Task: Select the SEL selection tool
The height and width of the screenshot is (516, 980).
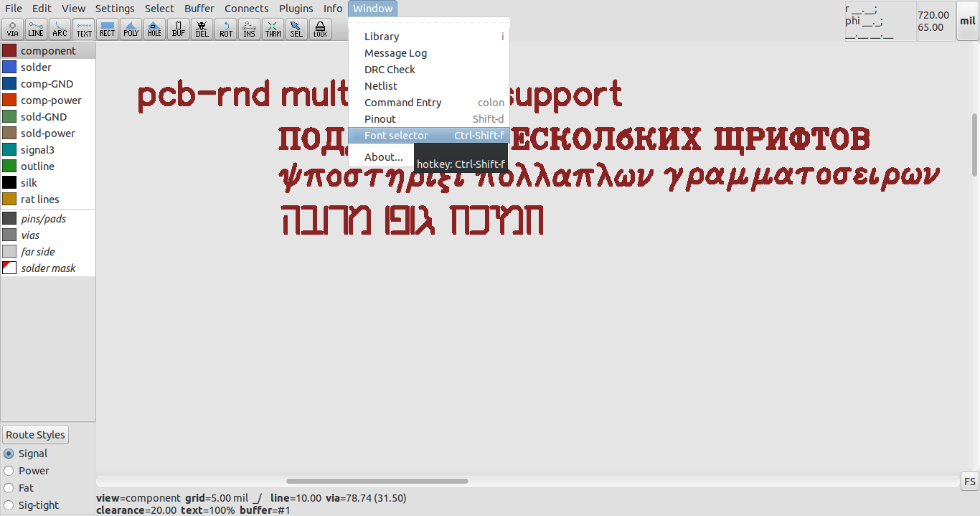Action: click(296, 29)
